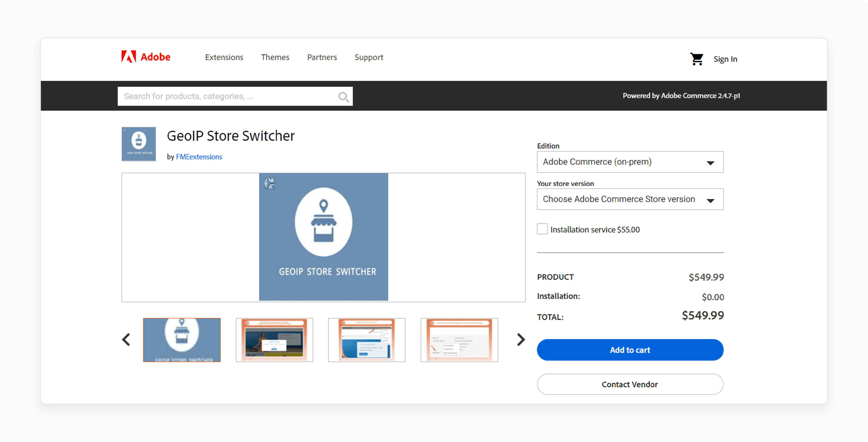The image size is (868, 442).
Task: Open the Support menu
Action: (x=369, y=57)
